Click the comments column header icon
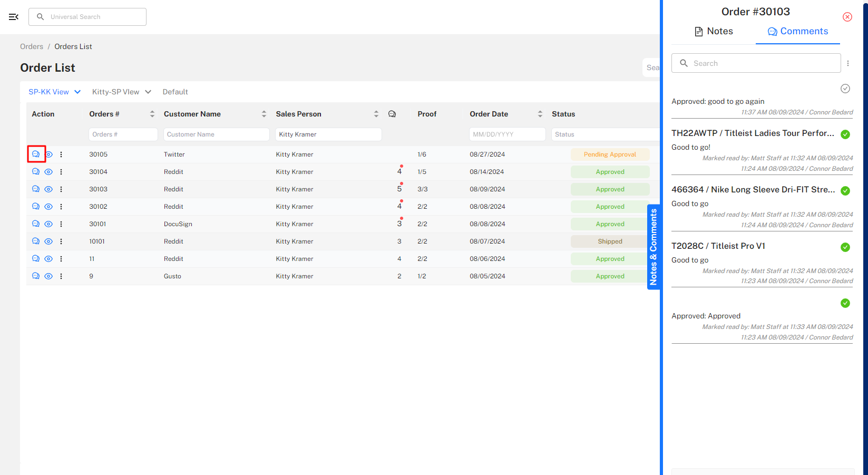This screenshot has height=475, width=868. pyautogui.click(x=392, y=114)
